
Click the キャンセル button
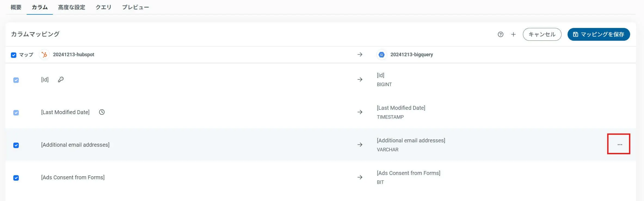tap(542, 34)
